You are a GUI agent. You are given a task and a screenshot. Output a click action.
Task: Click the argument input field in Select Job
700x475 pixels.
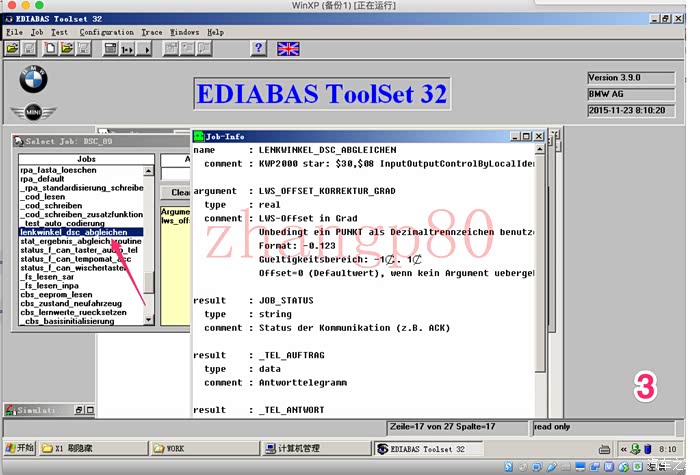[176, 174]
